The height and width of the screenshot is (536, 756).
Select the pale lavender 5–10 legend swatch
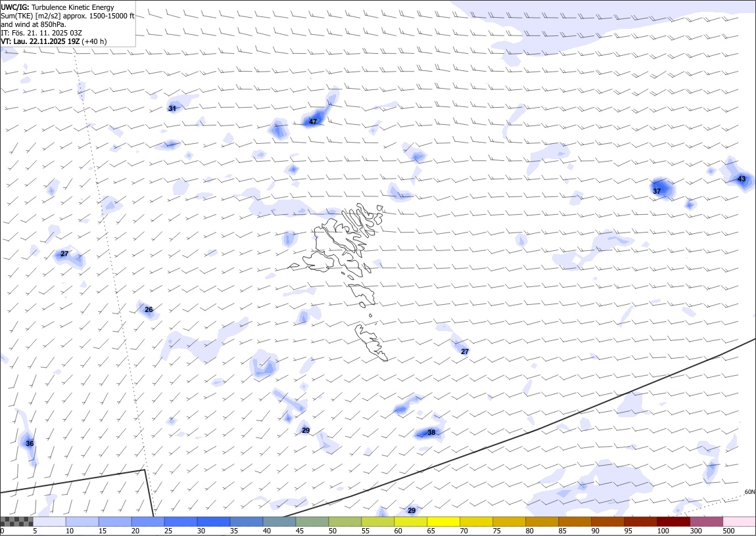coord(49,522)
